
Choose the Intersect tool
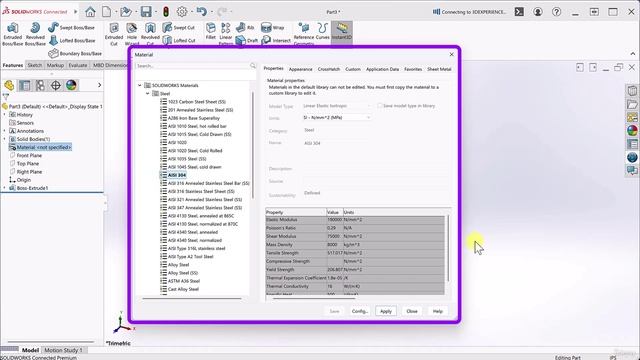click(276, 40)
